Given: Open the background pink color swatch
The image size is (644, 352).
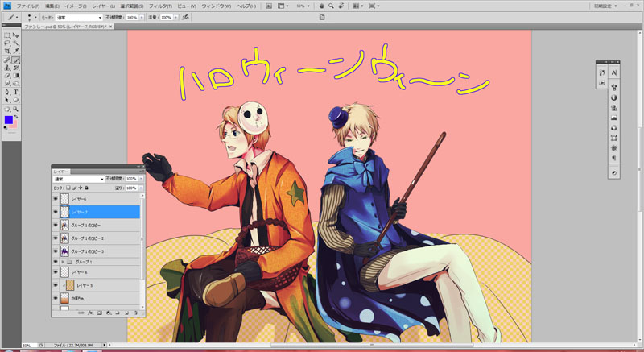Looking at the screenshot, I should click(x=14, y=126).
